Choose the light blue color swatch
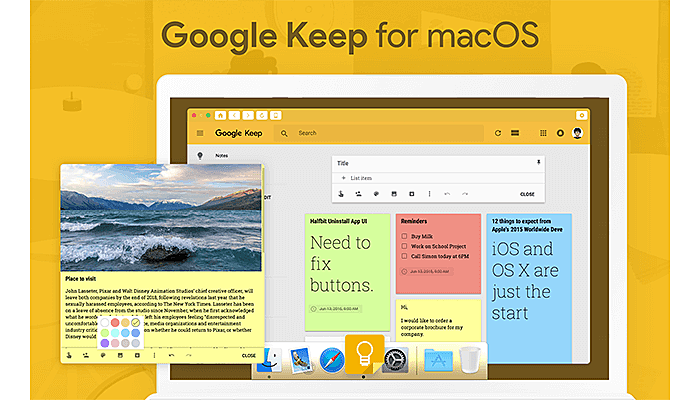The height and width of the screenshot is (400, 700). (125, 333)
